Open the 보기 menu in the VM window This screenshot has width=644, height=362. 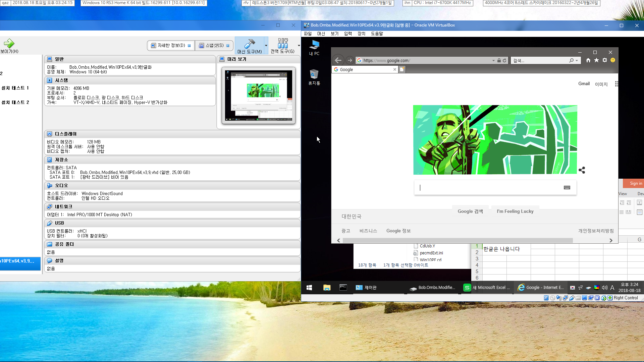pyautogui.click(x=334, y=34)
